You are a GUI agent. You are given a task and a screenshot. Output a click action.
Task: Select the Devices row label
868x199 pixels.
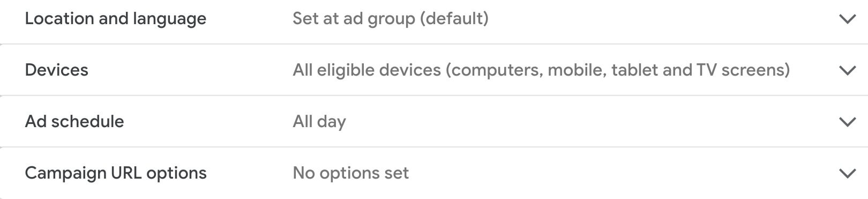[57, 70]
